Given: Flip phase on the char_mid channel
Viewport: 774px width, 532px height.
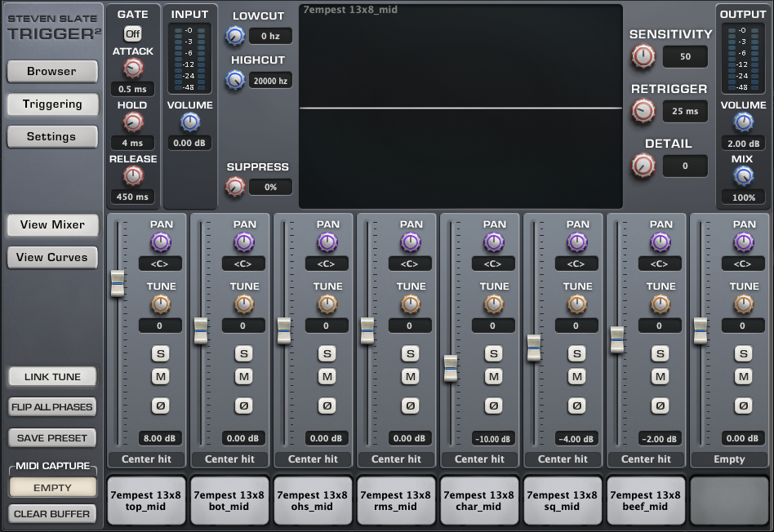Looking at the screenshot, I should click(x=494, y=406).
